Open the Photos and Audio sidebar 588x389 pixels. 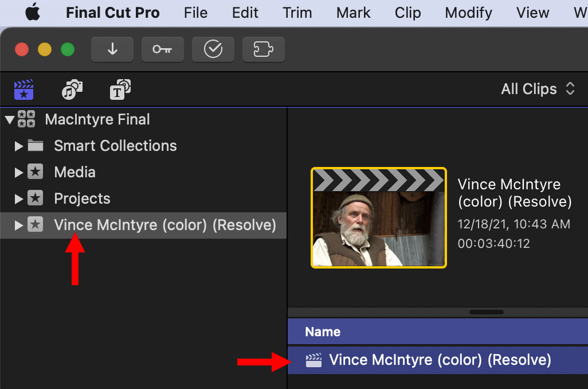(x=72, y=90)
